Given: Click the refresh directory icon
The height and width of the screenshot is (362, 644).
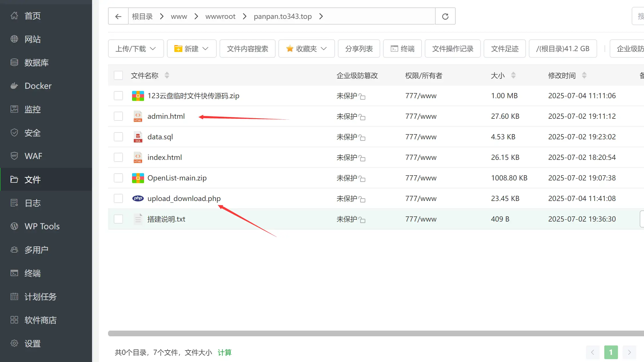Looking at the screenshot, I should [x=445, y=16].
